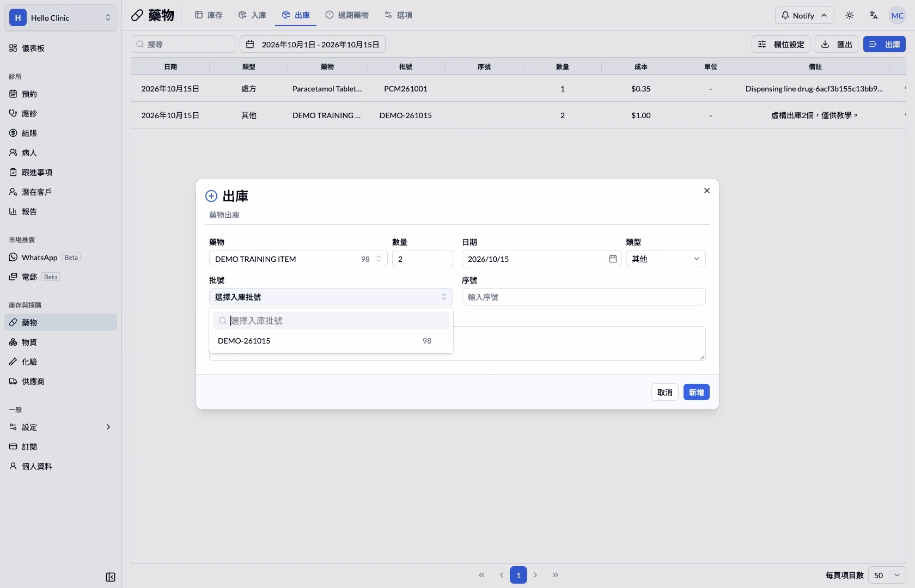The width and height of the screenshot is (915, 588).
Task: Click calendar icon in 日期 date field
Action: [x=613, y=259]
